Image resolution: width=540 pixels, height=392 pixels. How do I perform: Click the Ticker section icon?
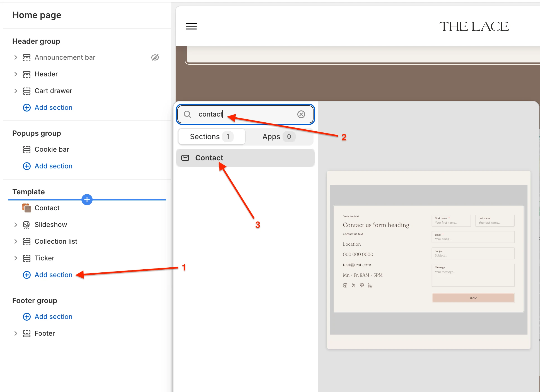tap(27, 258)
